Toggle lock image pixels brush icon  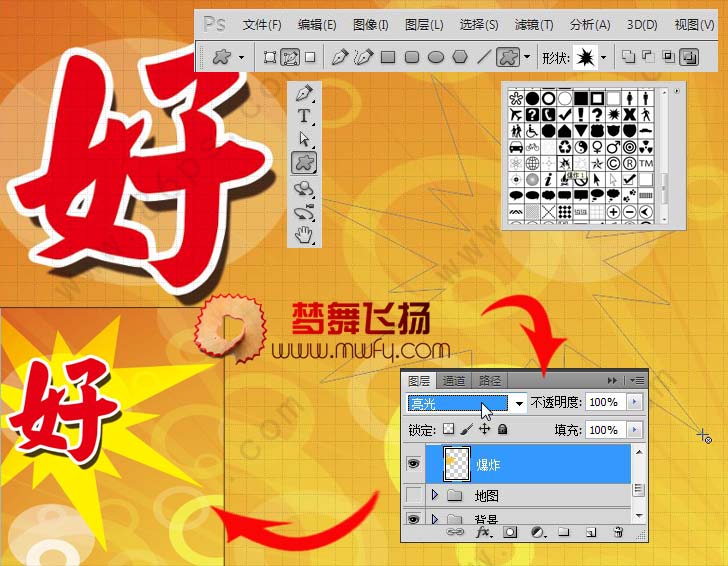tap(467, 429)
